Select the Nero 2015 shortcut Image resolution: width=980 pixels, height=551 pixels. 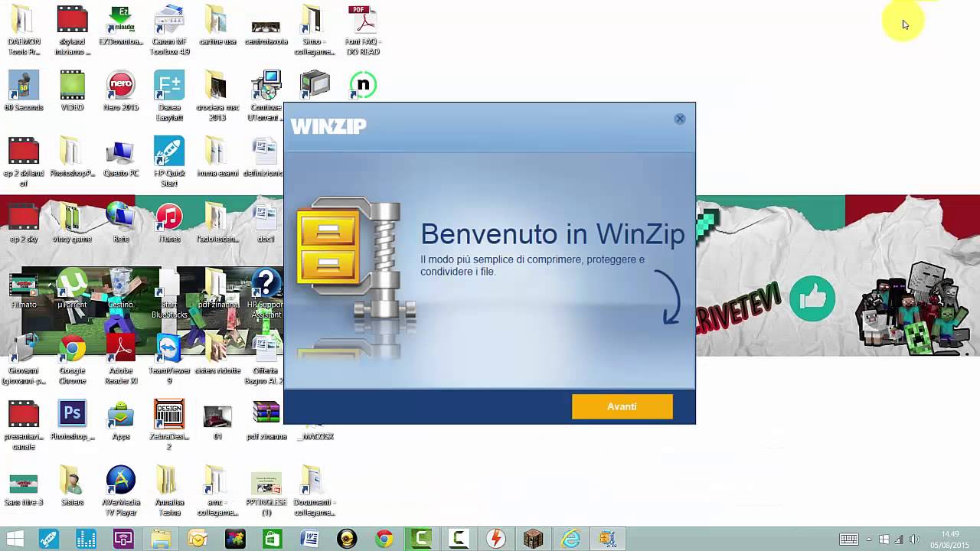(x=120, y=91)
